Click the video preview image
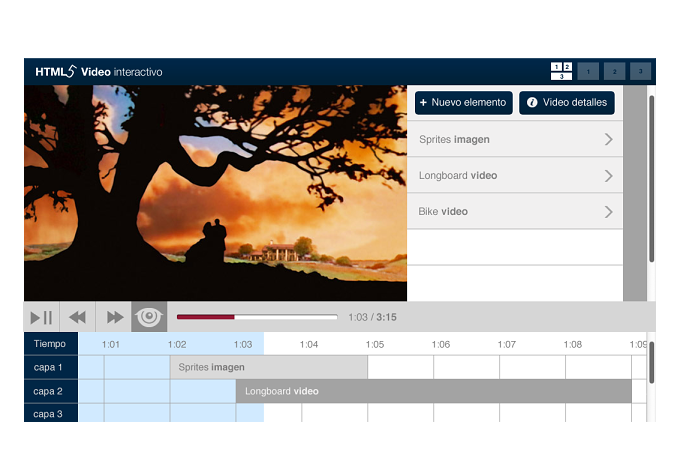 [x=216, y=193]
